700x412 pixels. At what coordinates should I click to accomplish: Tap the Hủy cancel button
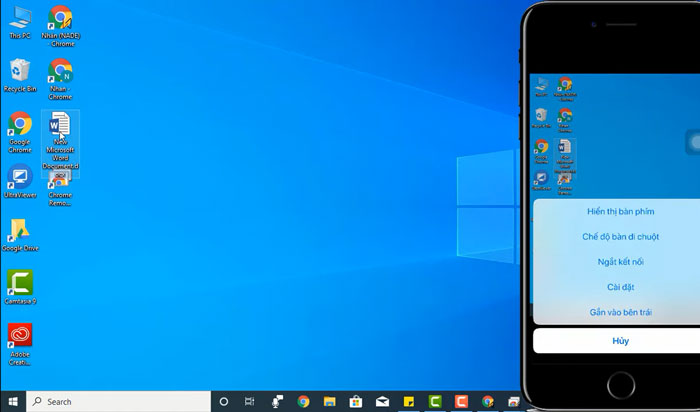tap(621, 341)
